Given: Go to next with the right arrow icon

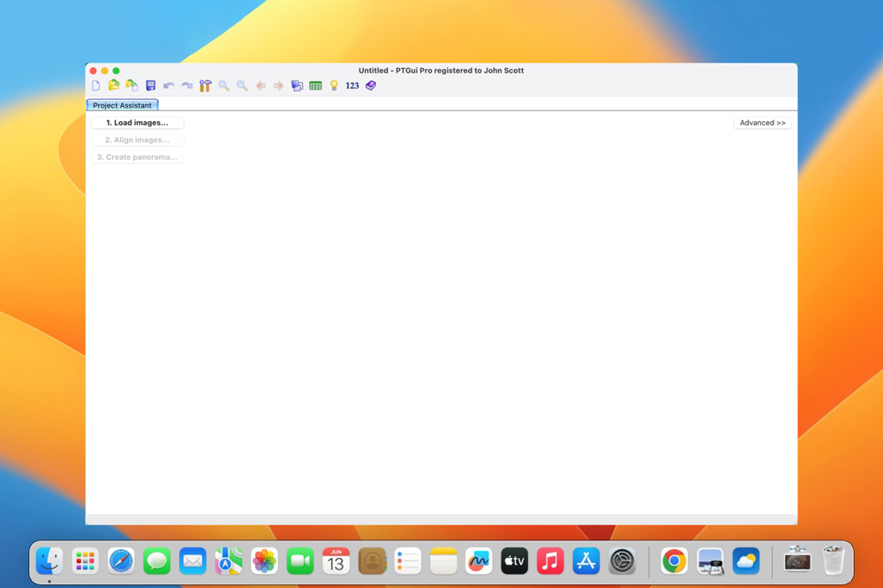Looking at the screenshot, I should point(278,86).
